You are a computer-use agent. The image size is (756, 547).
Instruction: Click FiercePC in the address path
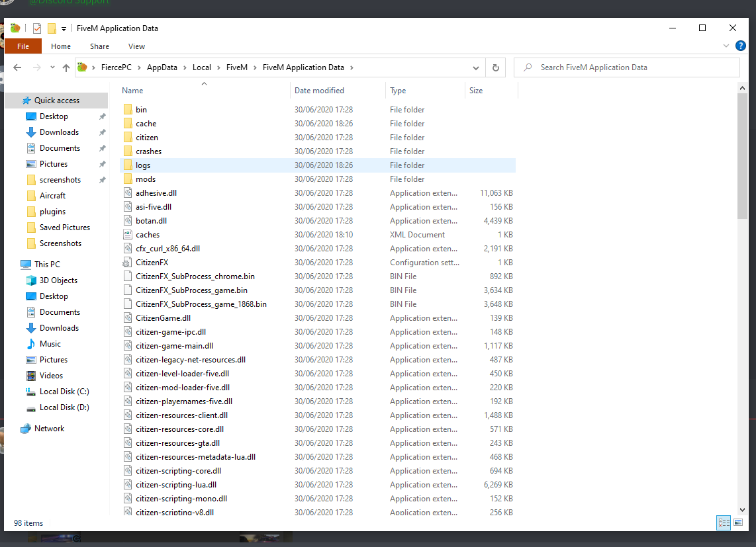pos(117,67)
